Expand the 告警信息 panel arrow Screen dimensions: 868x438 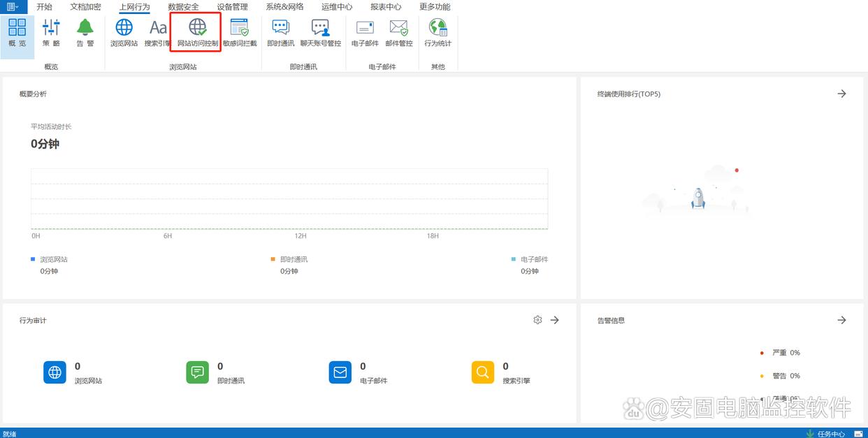click(841, 320)
